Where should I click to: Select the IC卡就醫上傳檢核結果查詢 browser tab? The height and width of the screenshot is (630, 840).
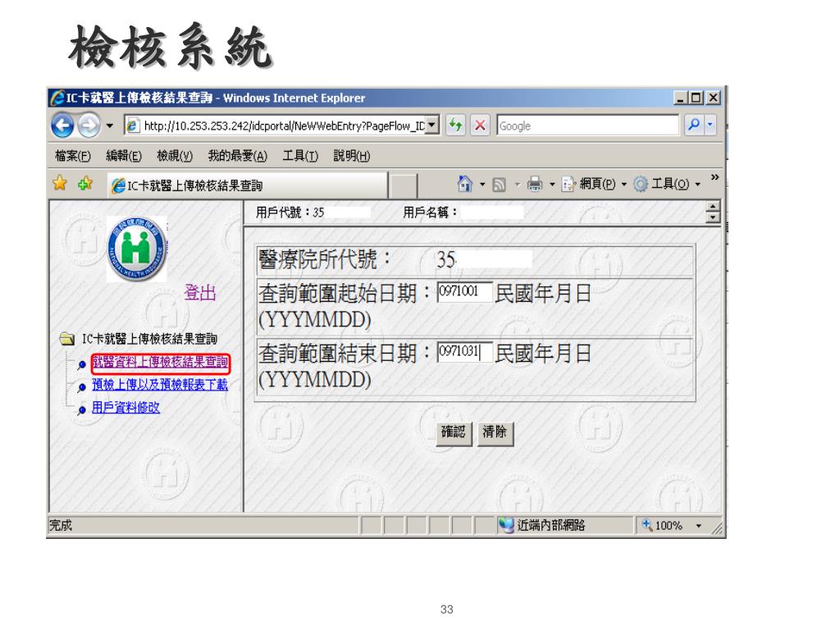coord(246,185)
